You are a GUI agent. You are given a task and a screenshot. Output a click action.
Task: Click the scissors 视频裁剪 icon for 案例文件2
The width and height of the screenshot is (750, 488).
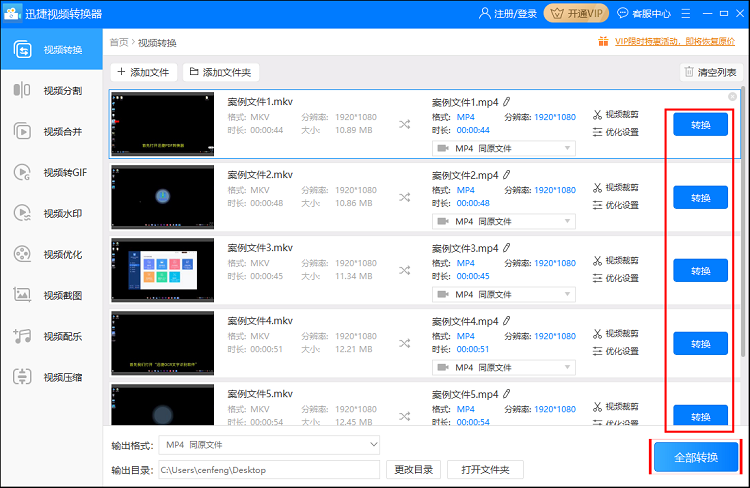pos(598,187)
